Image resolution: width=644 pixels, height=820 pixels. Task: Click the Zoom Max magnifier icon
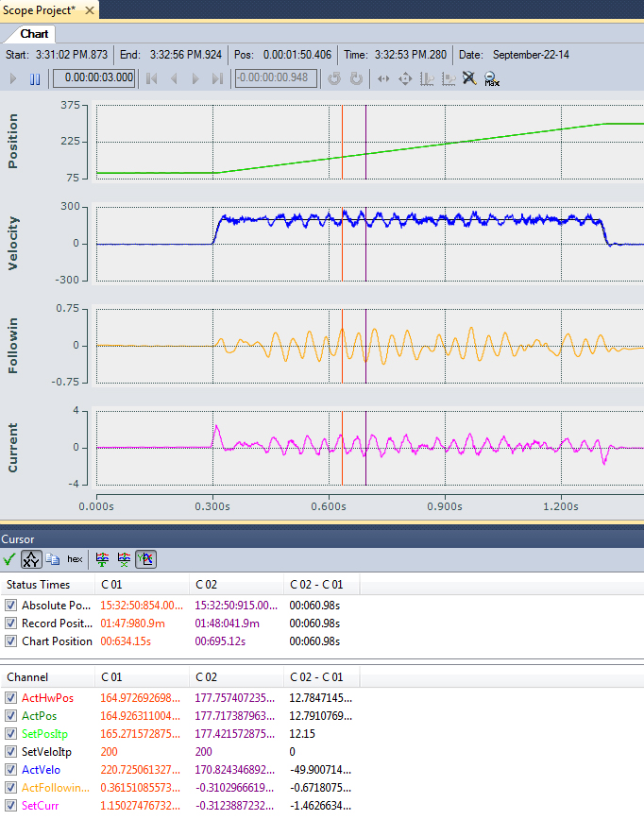tap(491, 79)
